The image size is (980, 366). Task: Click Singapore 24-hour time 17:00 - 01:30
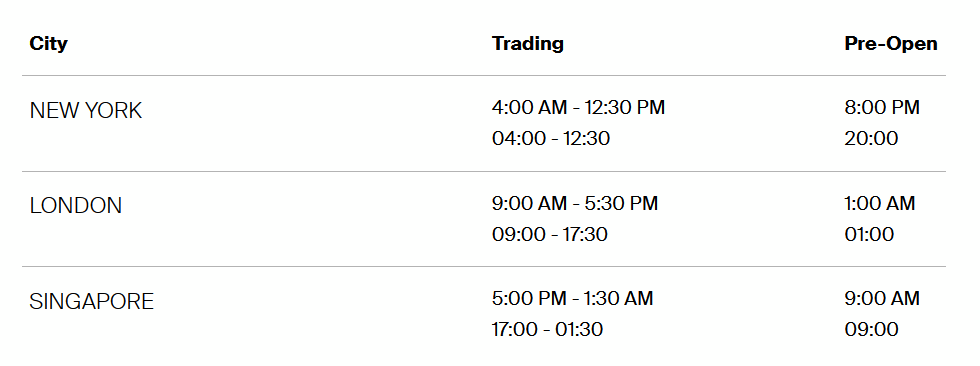[x=548, y=329]
